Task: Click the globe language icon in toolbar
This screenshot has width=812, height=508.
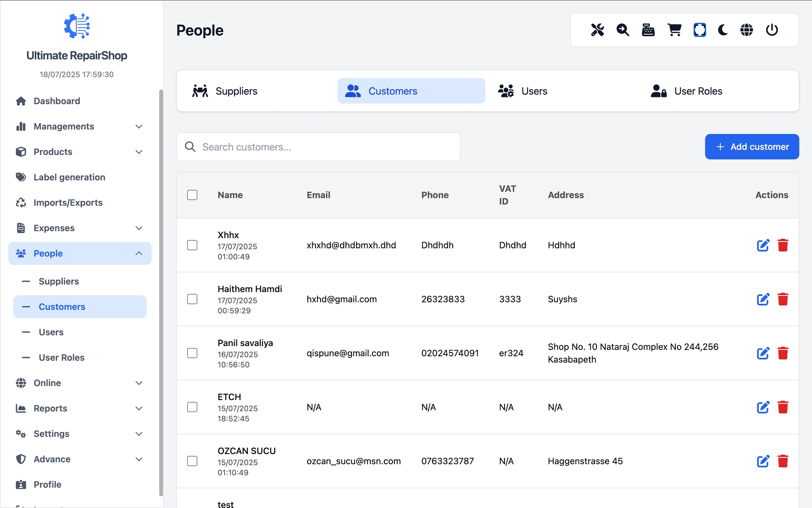Action: point(746,30)
